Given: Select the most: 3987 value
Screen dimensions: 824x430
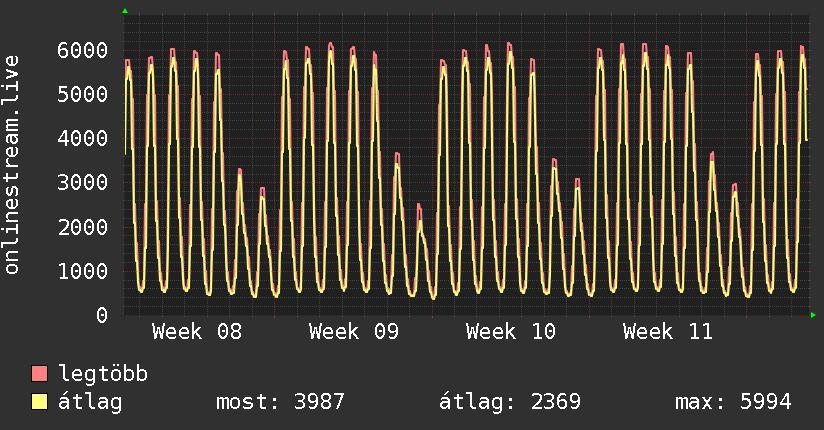Looking at the screenshot, I should [x=280, y=402].
